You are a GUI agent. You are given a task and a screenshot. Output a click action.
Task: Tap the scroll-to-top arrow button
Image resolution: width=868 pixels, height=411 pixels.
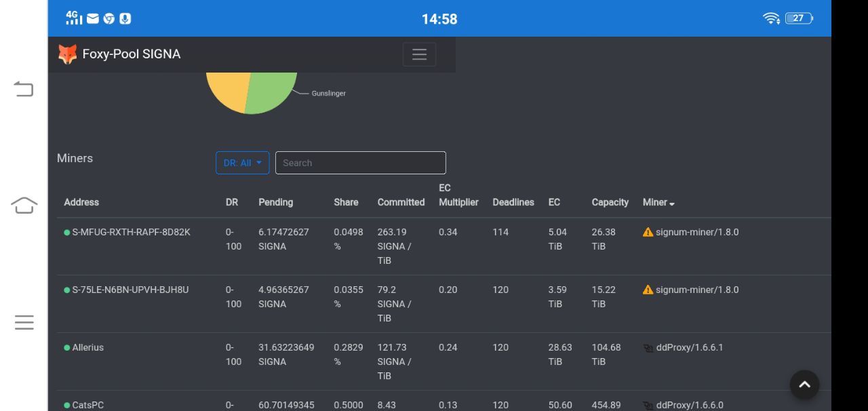804,385
